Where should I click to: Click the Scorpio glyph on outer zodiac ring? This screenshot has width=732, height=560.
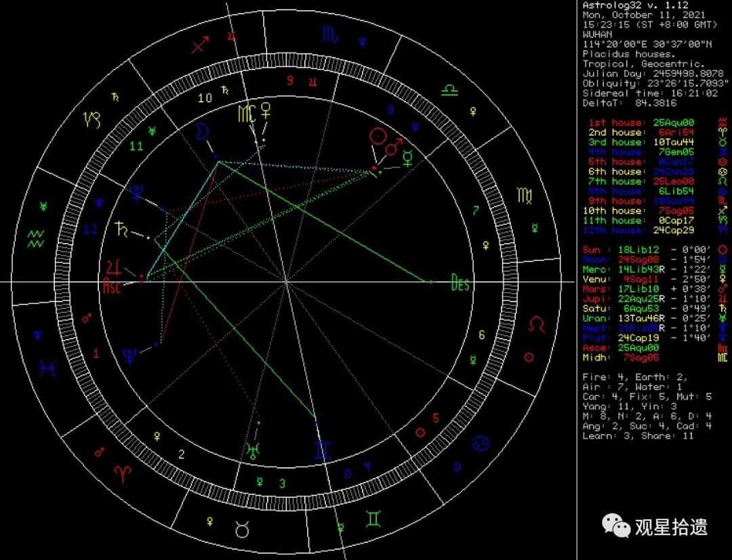[331, 34]
